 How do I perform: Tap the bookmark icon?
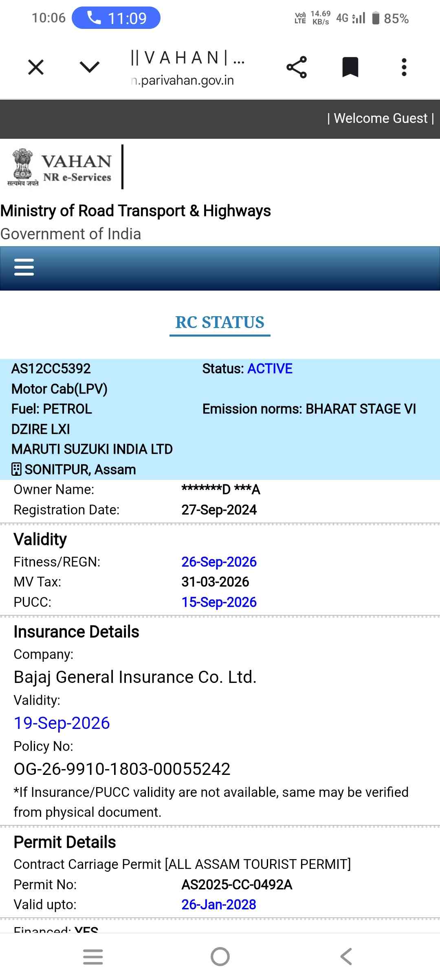coord(350,67)
